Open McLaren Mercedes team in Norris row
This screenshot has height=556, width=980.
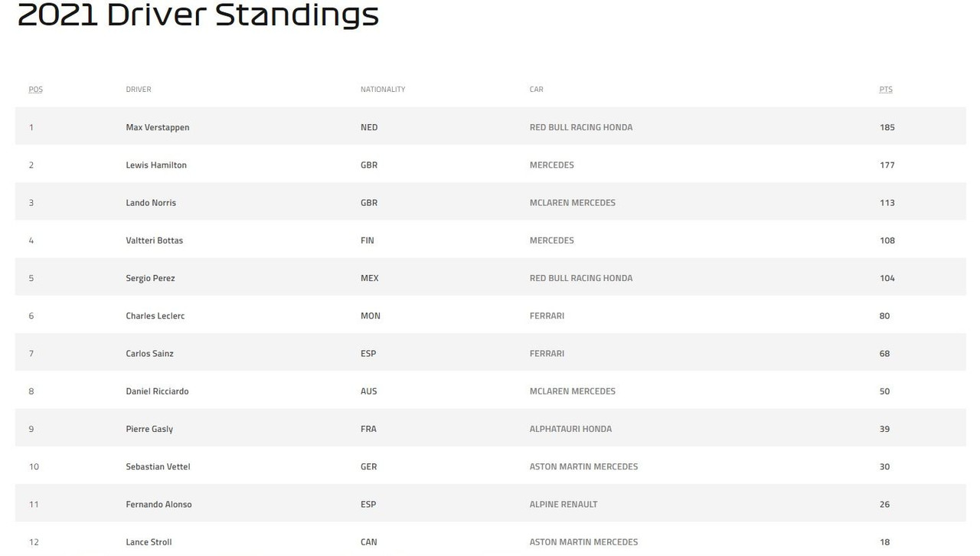pos(573,202)
